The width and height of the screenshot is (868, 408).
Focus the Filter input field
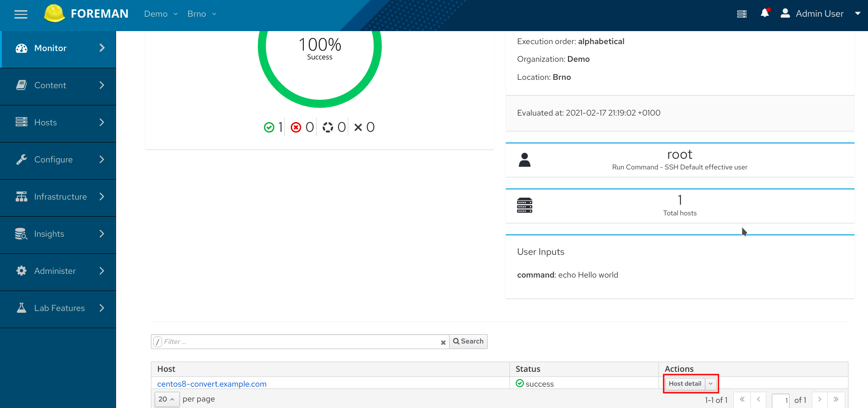click(300, 342)
